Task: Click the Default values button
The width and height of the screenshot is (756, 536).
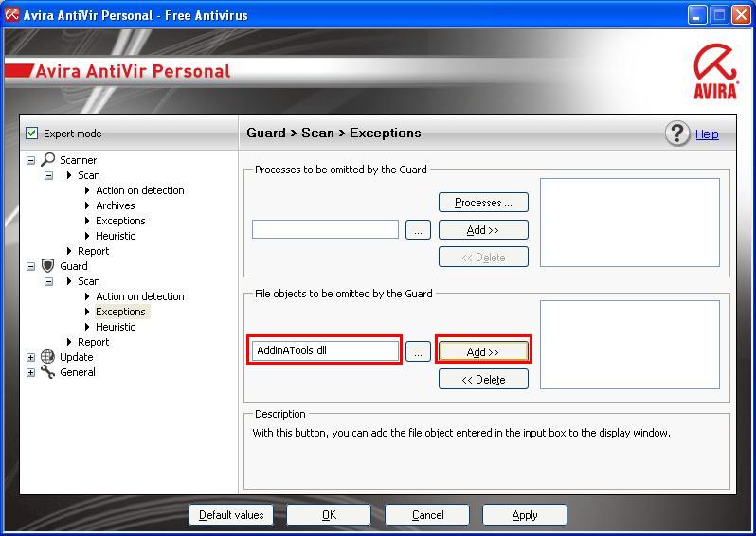Action: tap(231, 515)
